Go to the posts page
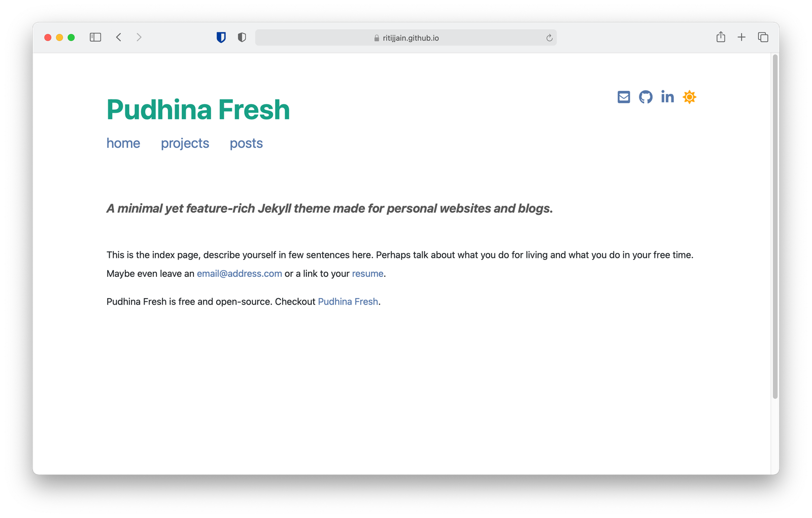Screen dimensions: 812x518 pos(246,143)
